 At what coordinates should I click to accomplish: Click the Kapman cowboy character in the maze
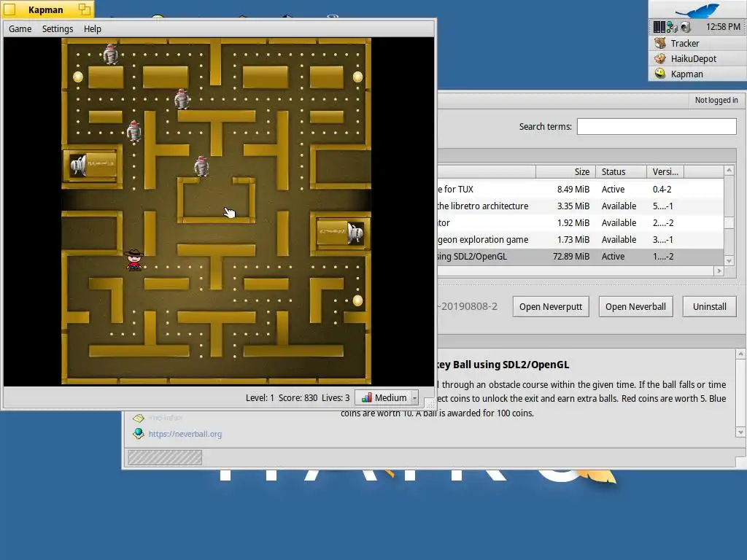click(134, 260)
